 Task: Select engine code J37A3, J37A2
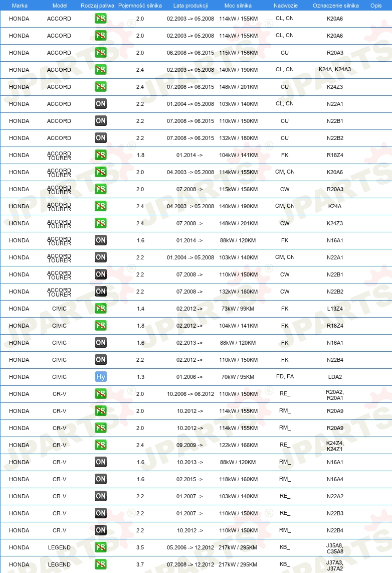335,565
